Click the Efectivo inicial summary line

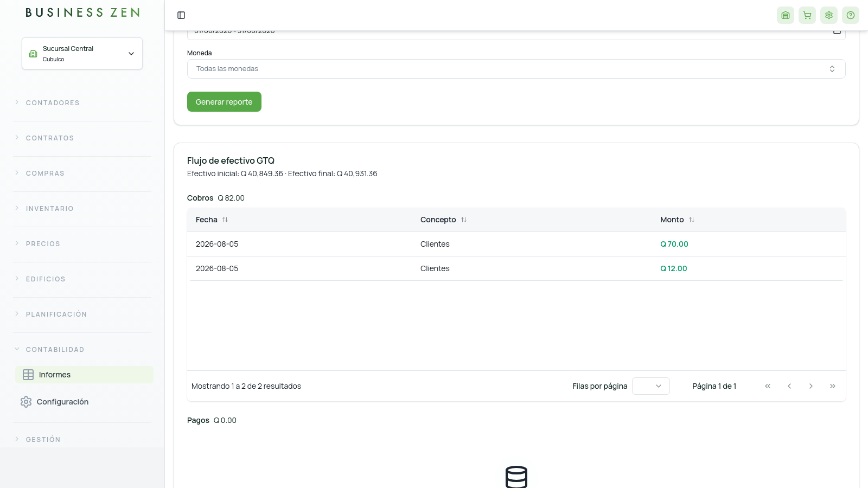(x=282, y=174)
